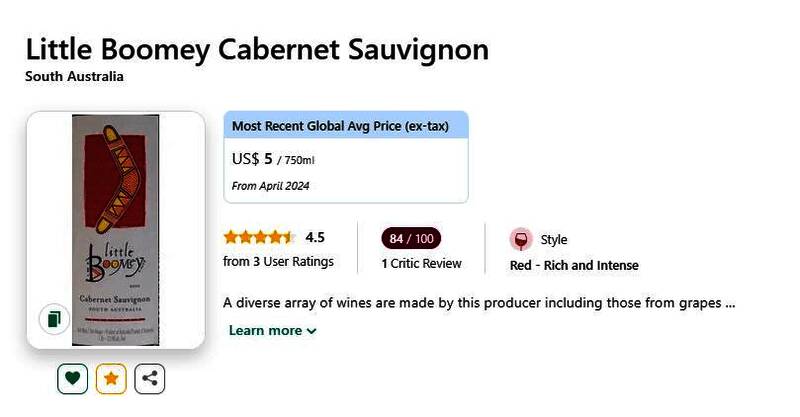Click the Style label text
The image size is (800, 417).
pyautogui.click(x=554, y=240)
